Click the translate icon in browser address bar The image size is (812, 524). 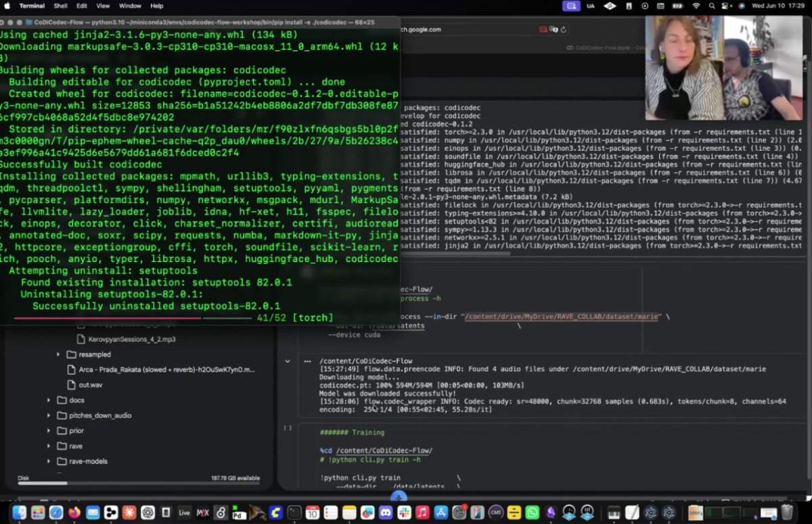tap(554, 29)
